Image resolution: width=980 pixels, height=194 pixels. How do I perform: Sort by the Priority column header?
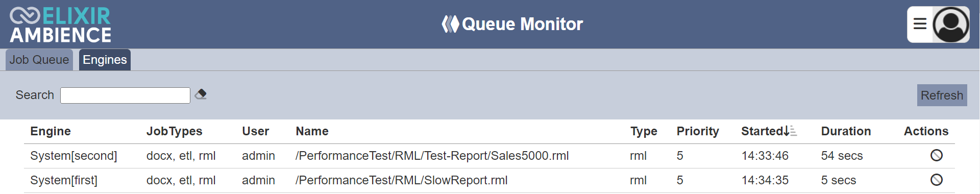698,131
